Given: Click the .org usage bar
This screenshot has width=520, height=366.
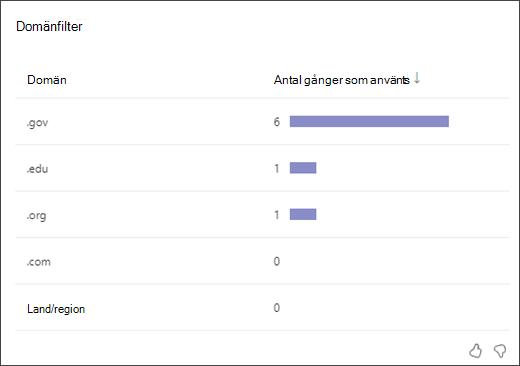Looking at the screenshot, I should pyautogui.click(x=303, y=214).
